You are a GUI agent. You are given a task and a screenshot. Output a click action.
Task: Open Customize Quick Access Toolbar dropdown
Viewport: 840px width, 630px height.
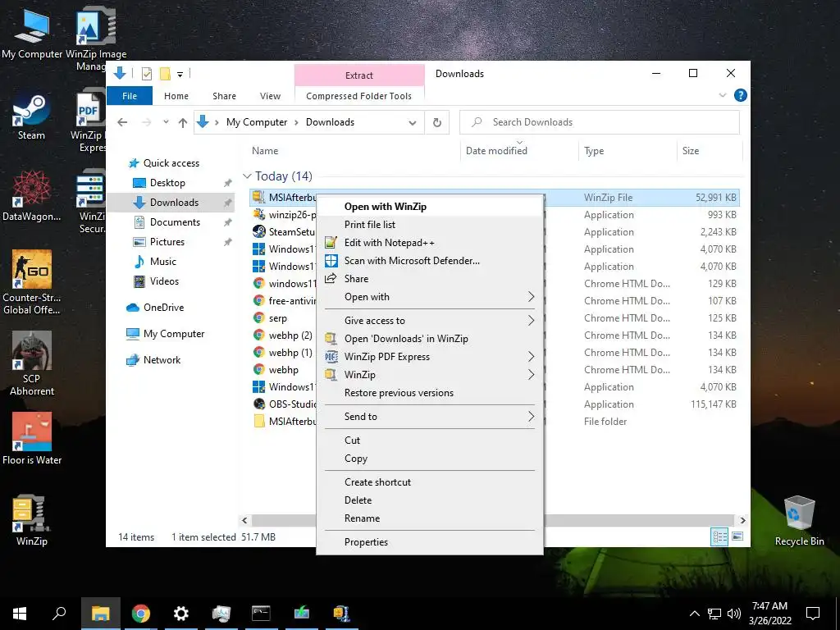(x=180, y=75)
